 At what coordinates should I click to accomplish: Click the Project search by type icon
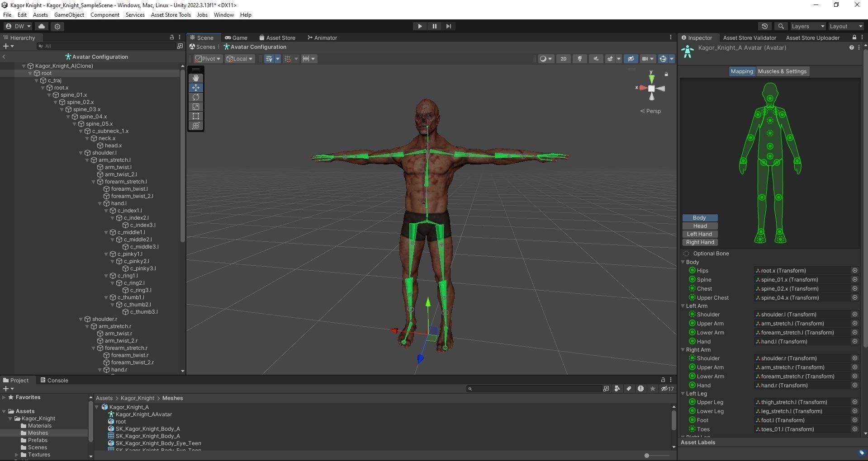pos(617,389)
